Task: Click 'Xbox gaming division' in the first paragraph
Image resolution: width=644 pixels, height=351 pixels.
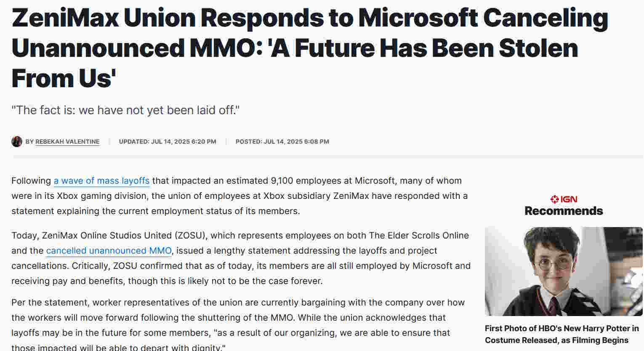Action: coord(101,196)
